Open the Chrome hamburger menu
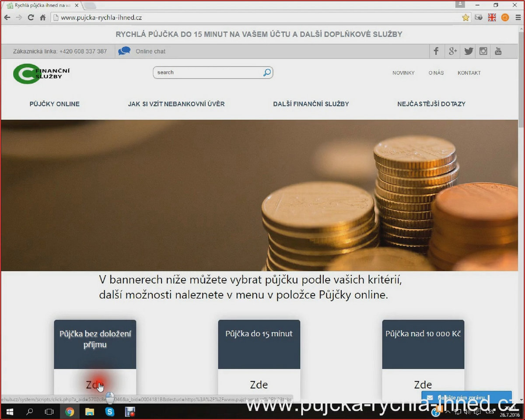Image resolution: width=525 pixels, height=420 pixels. [x=518, y=17]
